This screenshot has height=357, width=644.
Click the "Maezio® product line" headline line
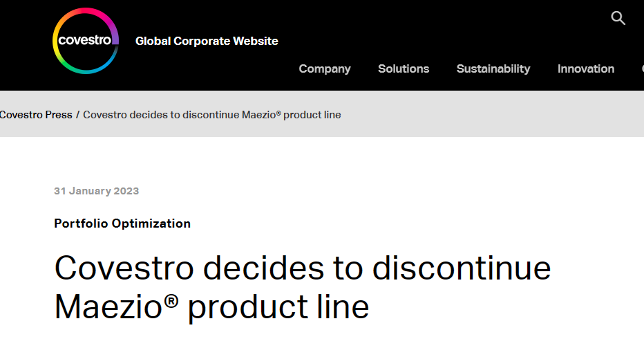click(211, 306)
